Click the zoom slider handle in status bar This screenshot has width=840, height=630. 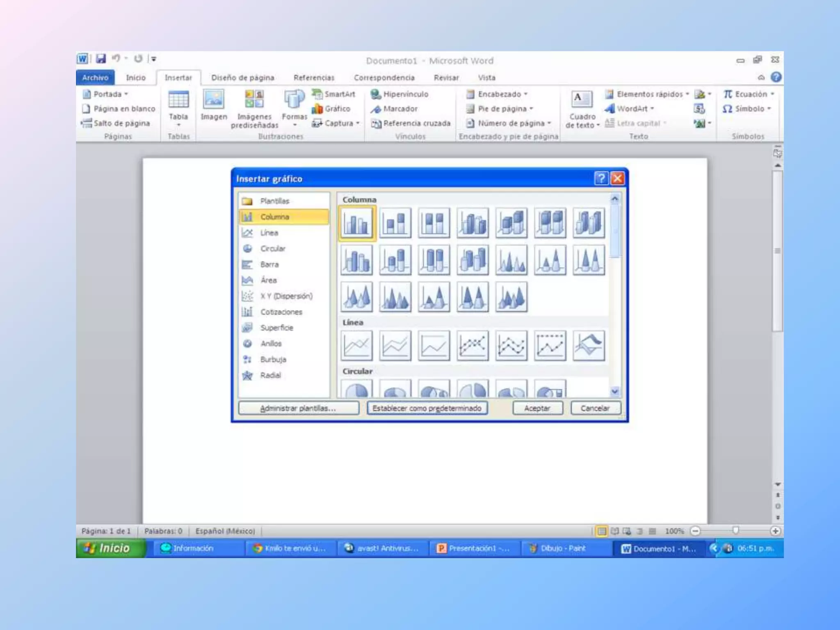tap(735, 531)
